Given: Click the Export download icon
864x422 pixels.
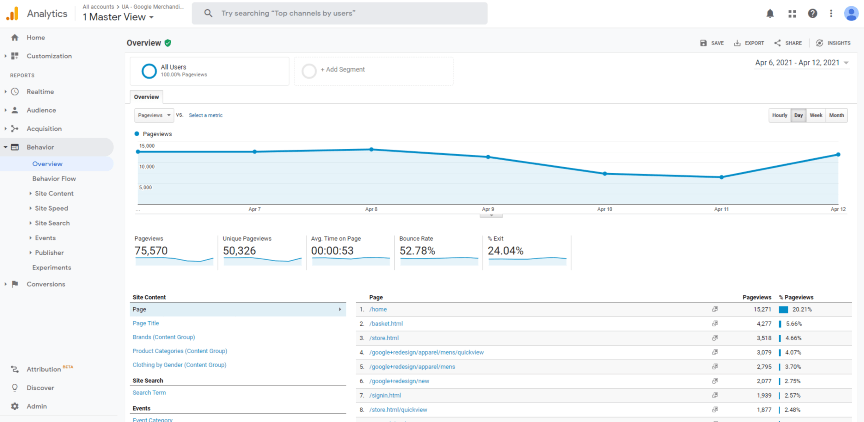Looking at the screenshot, I should [737, 43].
